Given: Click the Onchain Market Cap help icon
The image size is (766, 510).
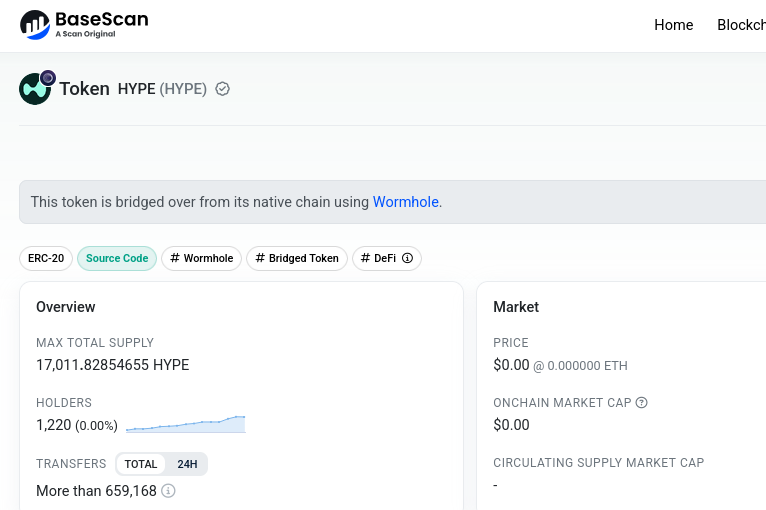Looking at the screenshot, I should (642, 403).
